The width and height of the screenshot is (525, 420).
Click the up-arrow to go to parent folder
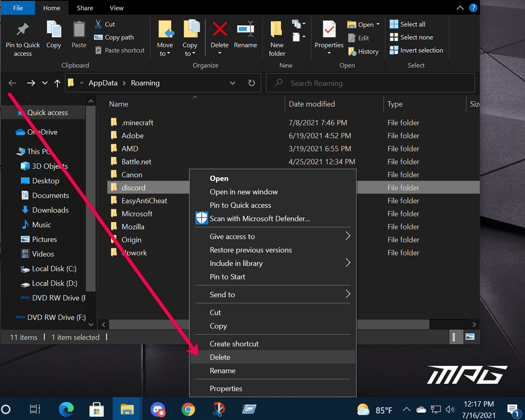(58, 82)
